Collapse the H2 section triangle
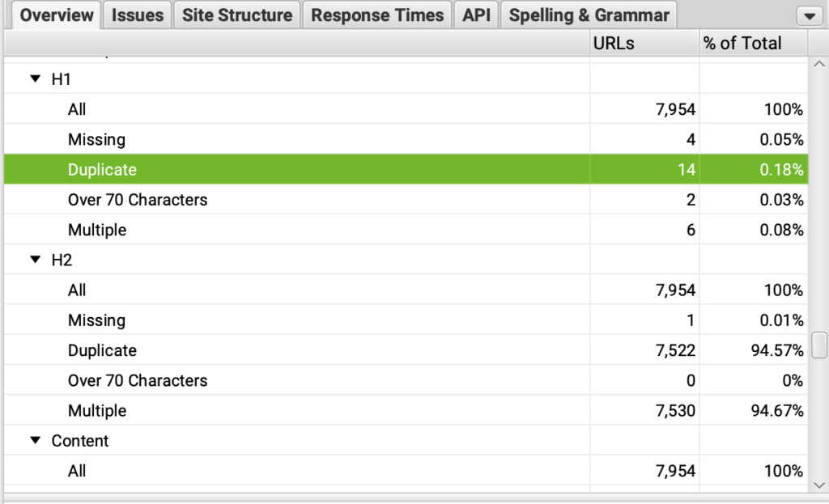829x504 pixels. point(35,260)
